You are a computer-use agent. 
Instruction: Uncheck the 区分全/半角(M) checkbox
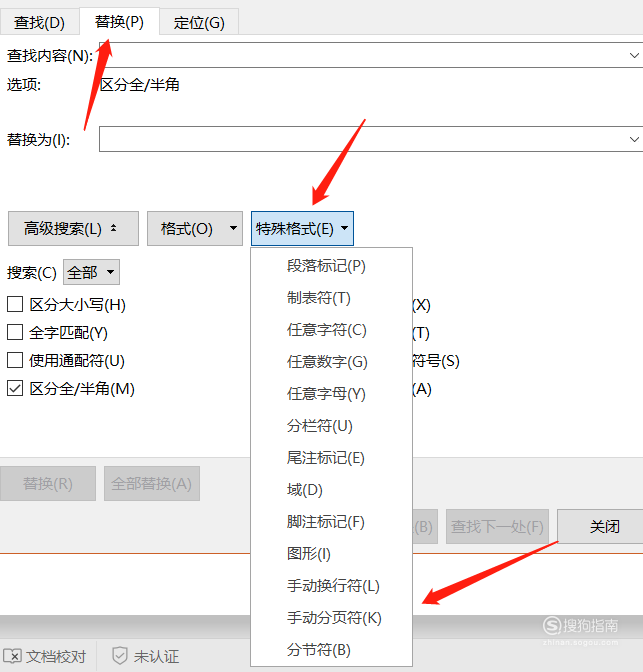15,389
